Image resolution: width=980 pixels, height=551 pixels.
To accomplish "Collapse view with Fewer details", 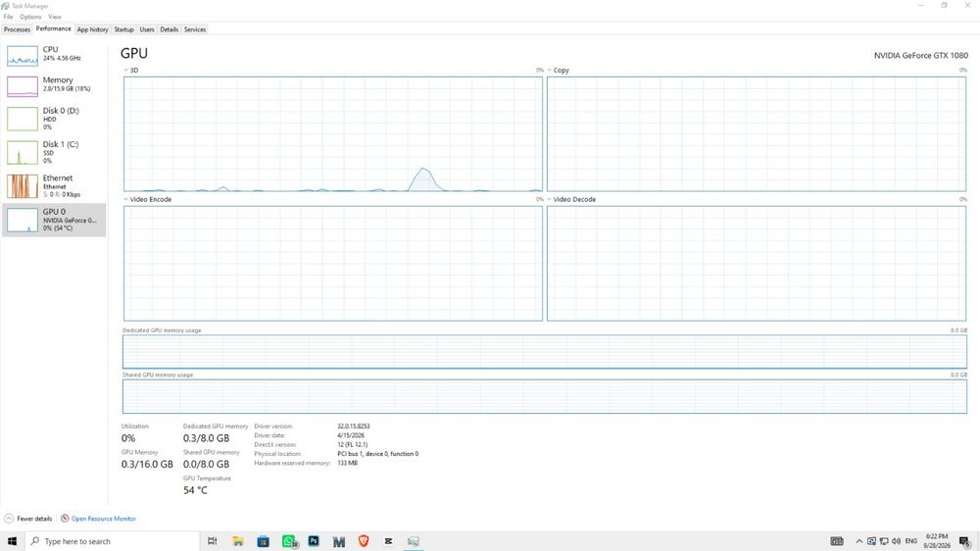I will (28, 519).
